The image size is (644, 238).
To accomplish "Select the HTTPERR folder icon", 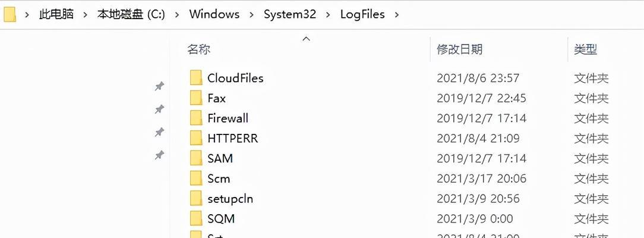I will click(196, 138).
